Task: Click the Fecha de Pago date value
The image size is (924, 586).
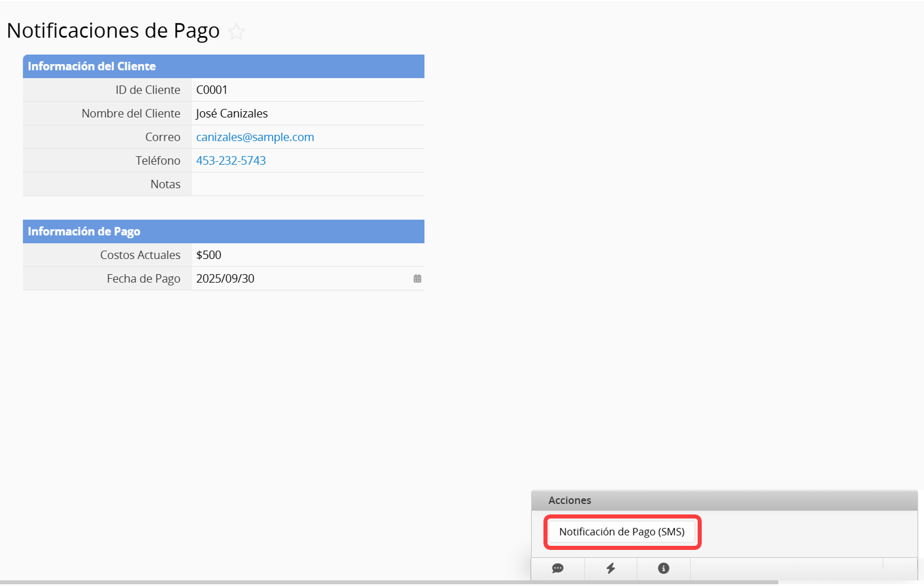Action: [225, 279]
